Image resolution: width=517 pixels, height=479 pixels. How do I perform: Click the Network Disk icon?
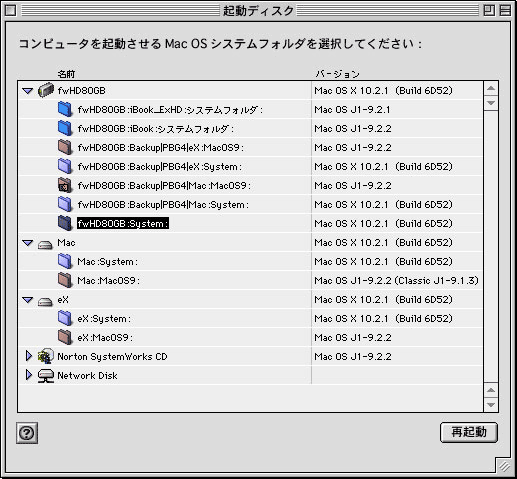pyautogui.click(x=46, y=376)
